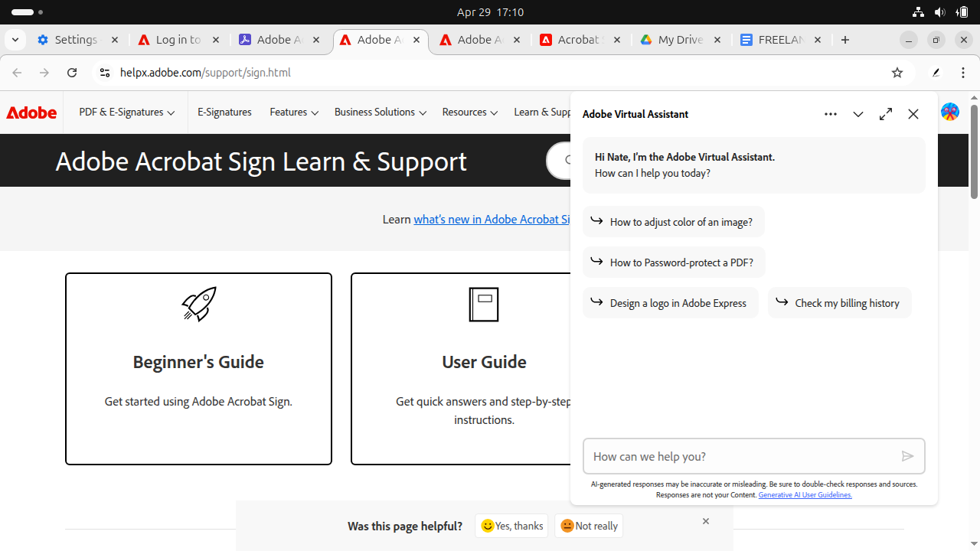
Task: Close the Settings tab
Action: click(115, 40)
